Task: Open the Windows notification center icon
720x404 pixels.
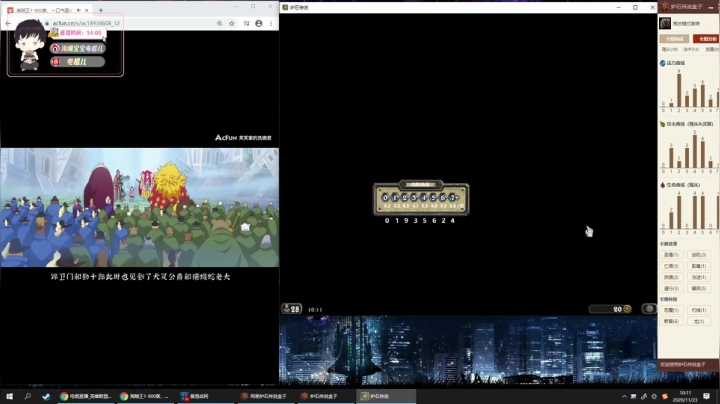Action: click(x=706, y=396)
